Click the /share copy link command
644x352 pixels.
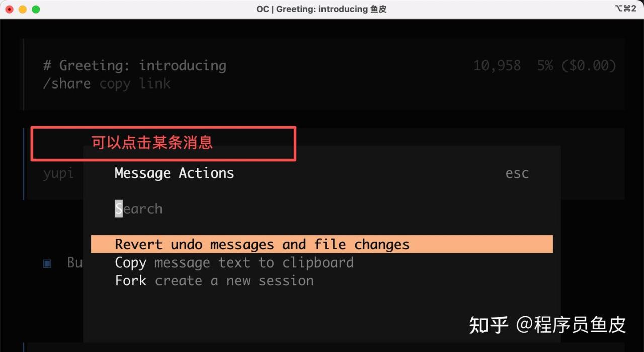point(107,83)
